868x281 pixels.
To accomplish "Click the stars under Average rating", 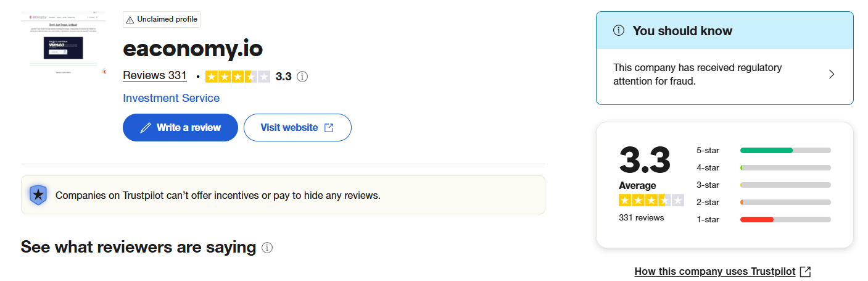I will click(651, 200).
